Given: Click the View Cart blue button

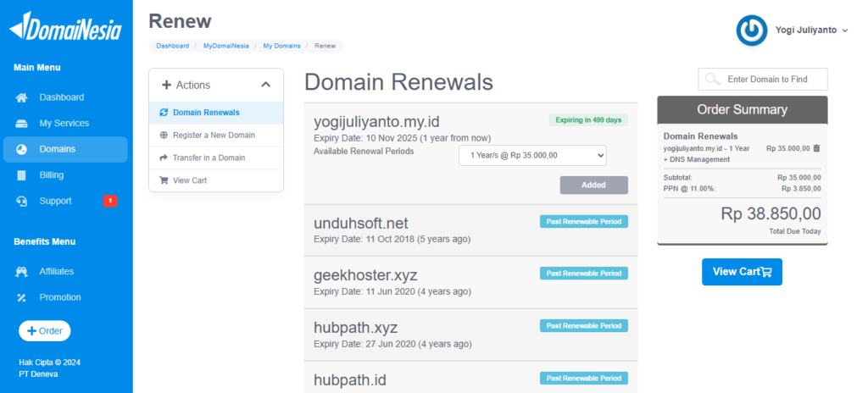Looking at the screenshot, I should [742, 272].
